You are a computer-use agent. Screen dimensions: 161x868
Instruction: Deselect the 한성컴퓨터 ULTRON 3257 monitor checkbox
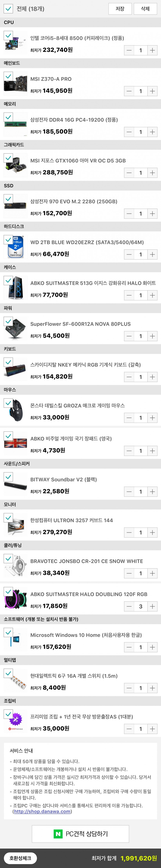click(8, 518)
